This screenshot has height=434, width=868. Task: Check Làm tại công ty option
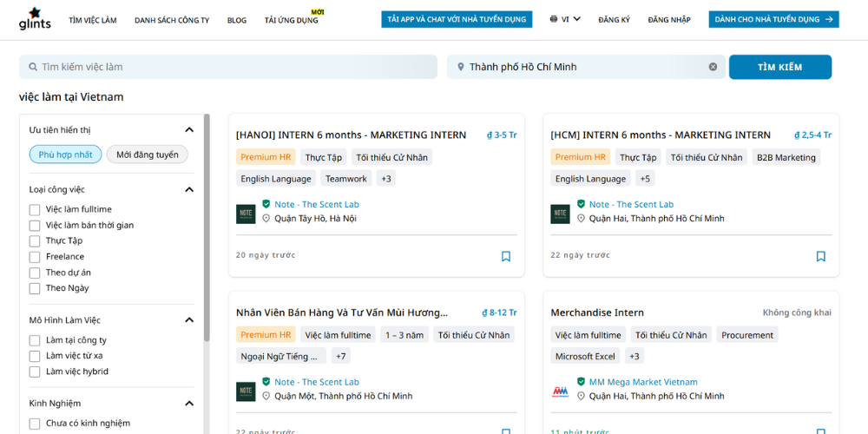click(35, 340)
